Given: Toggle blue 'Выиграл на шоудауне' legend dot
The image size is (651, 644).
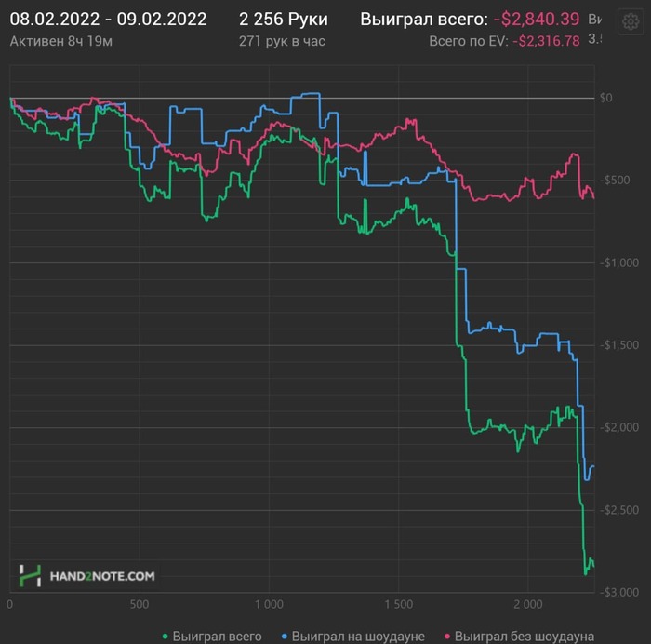Looking at the screenshot, I should tap(285, 637).
